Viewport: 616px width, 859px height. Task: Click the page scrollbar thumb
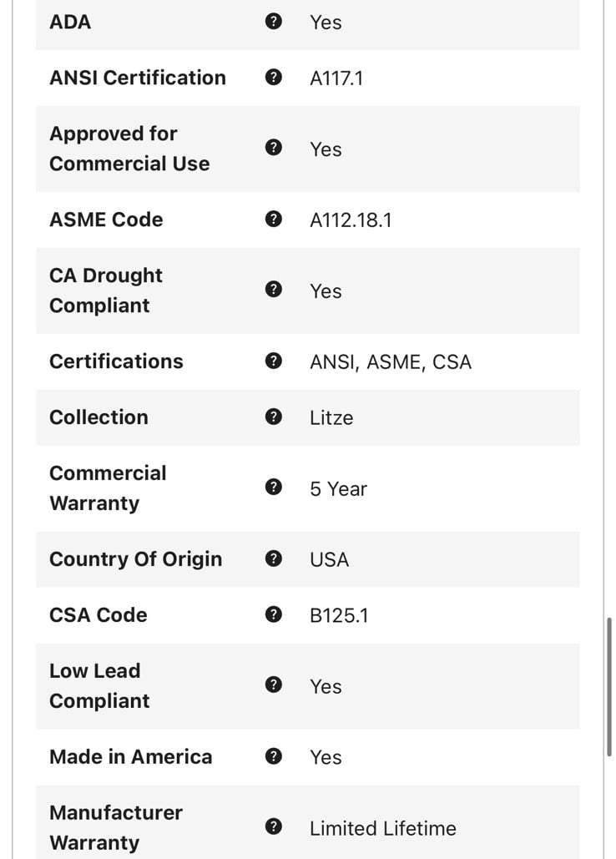click(608, 687)
